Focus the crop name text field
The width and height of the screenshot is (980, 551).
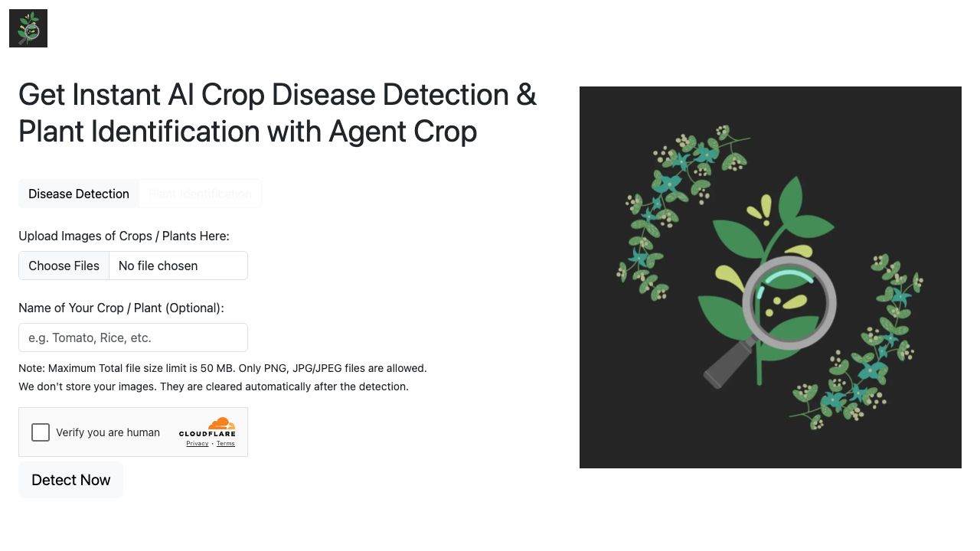pyautogui.click(x=133, y=337)
